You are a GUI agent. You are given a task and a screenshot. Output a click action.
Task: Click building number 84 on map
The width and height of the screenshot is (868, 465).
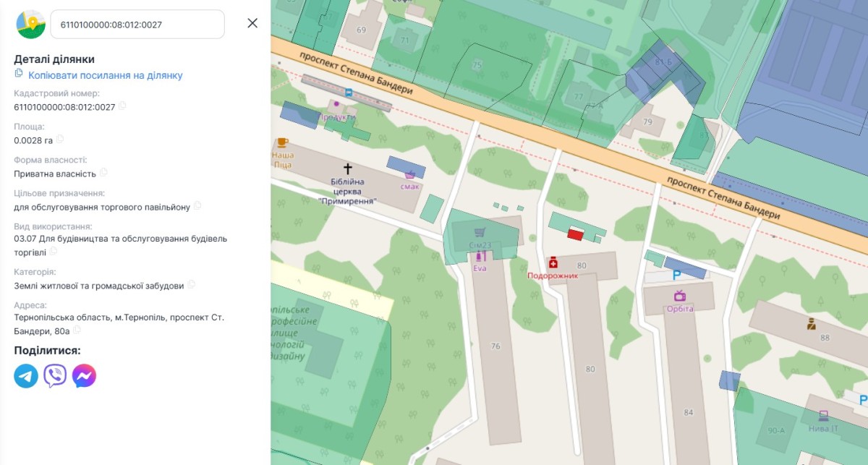tap(688, 412)
